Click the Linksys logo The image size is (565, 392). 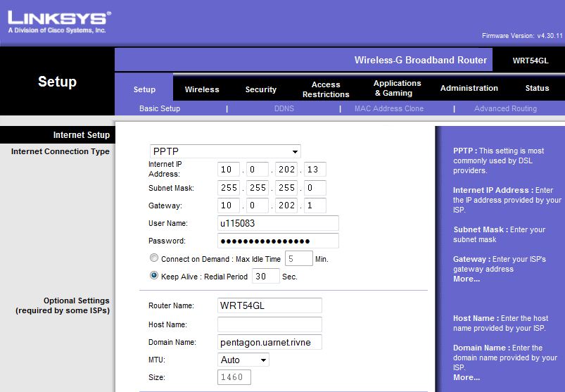59,22
